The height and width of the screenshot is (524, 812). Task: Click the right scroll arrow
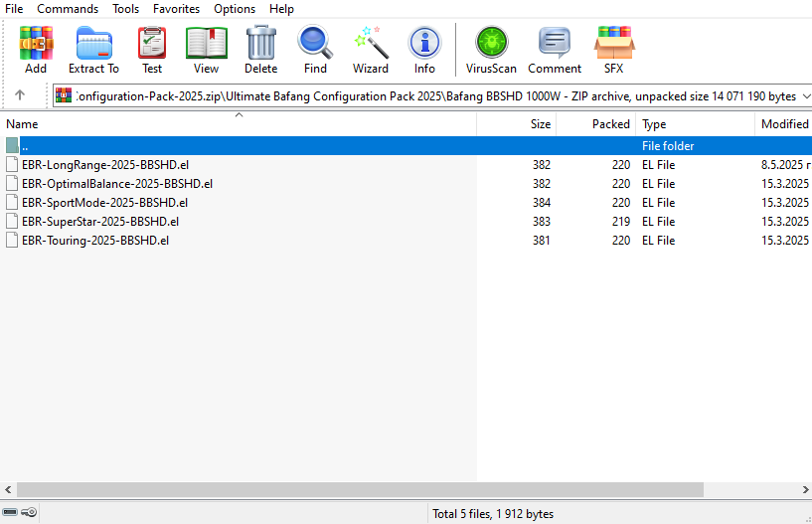pos(805,489)
